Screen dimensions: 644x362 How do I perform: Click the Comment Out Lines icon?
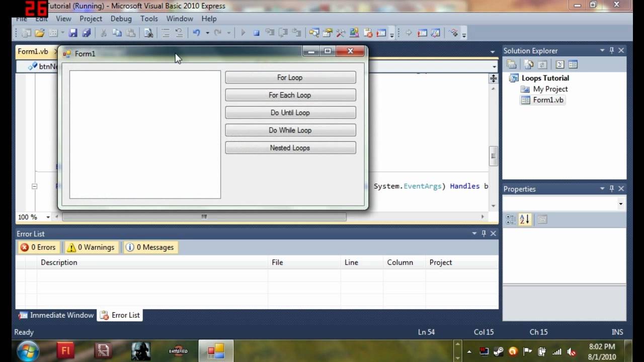point(166,33)
